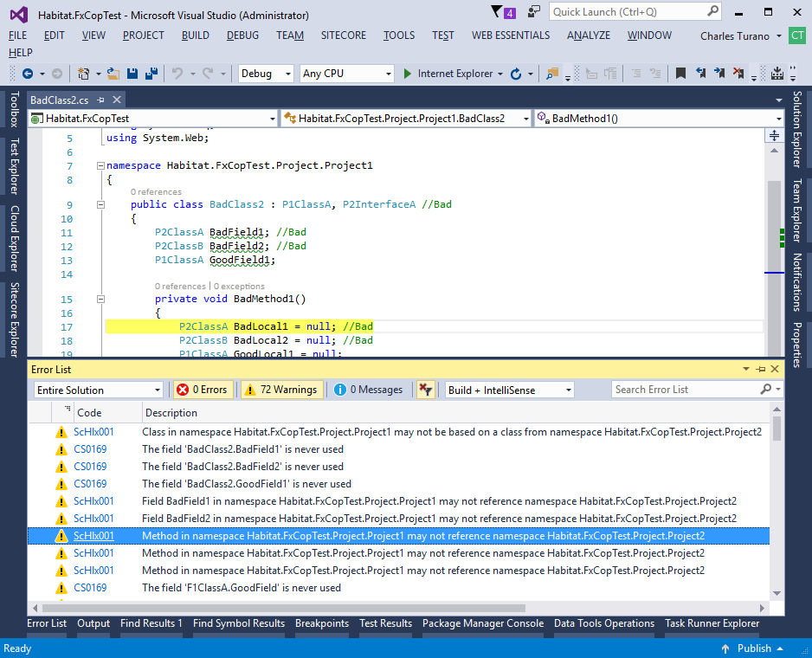Click the Find in Files icon
The image size is (812, 658).
click(x=552, y=74)
